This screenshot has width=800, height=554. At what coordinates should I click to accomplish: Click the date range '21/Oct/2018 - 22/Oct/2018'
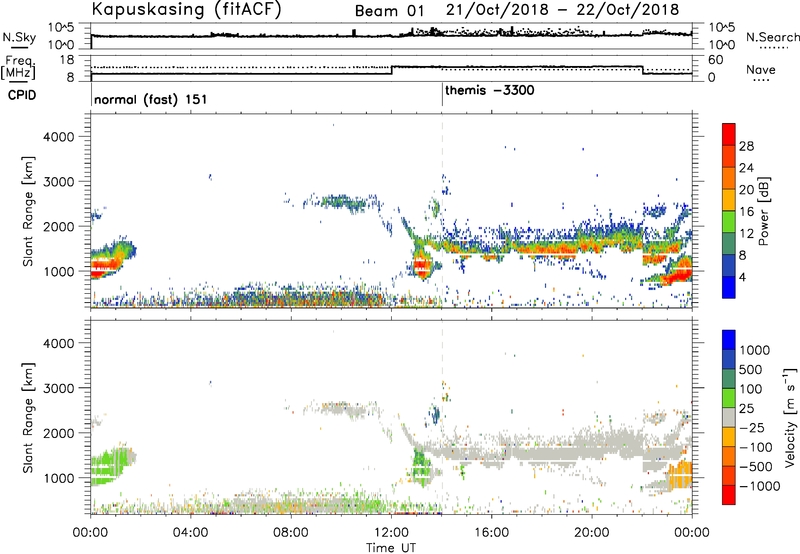click(x=562, y=10)
